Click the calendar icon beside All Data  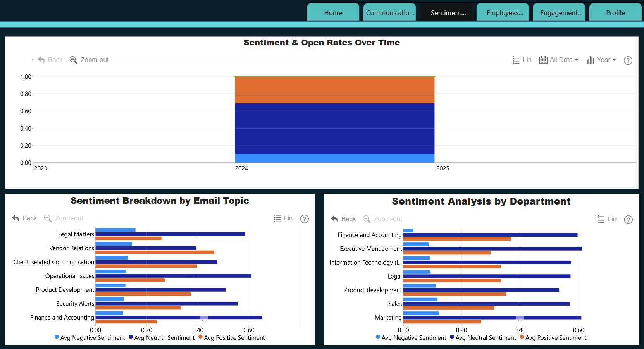(x=543, y=60)
